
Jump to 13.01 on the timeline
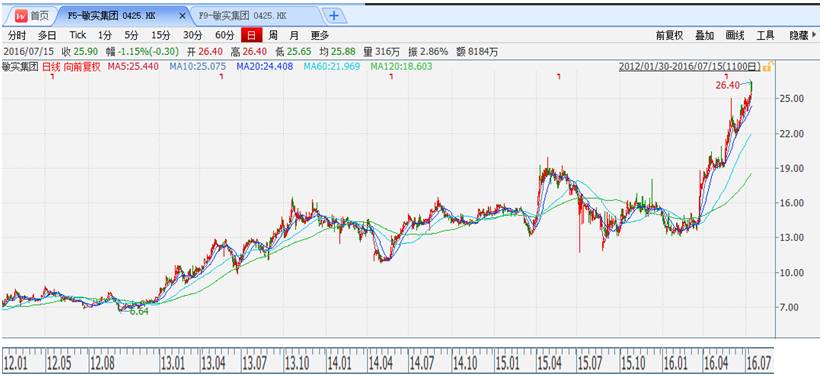[173, 363]
